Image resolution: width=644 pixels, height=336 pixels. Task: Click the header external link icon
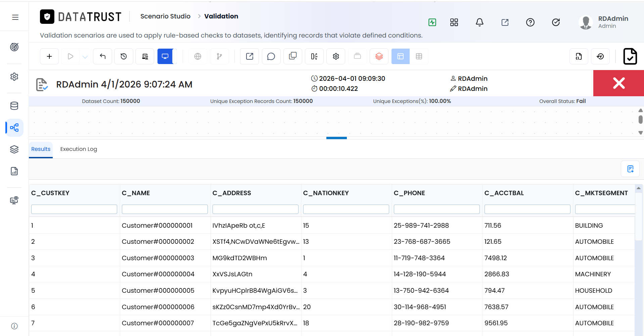coord(505,22)
